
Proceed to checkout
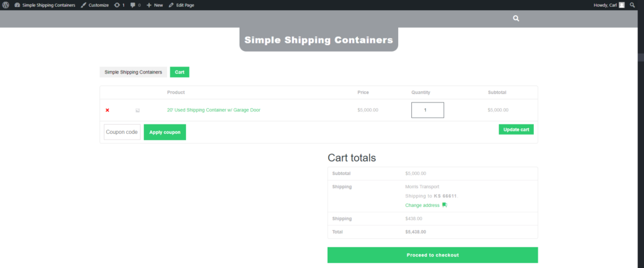[432, 255]
